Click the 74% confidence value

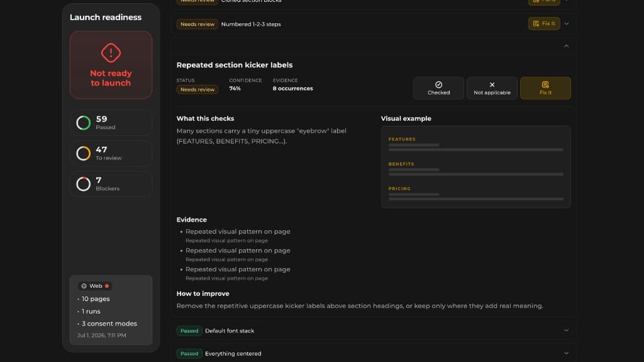click(235, 88)
